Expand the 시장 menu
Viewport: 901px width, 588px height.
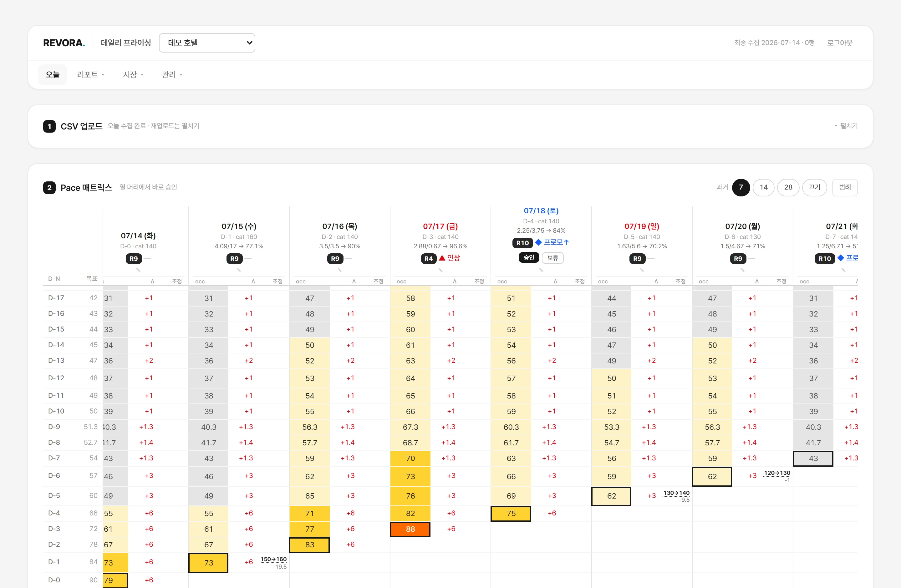133,74
